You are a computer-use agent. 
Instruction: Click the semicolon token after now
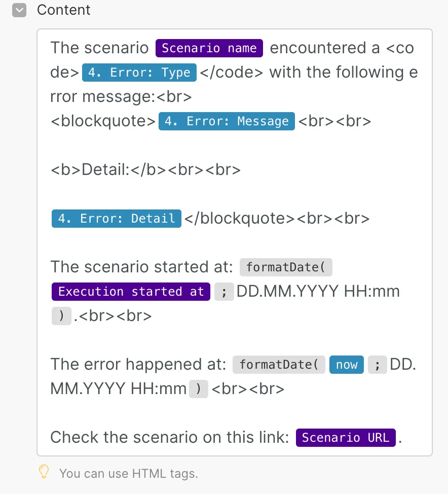[378, 365]
